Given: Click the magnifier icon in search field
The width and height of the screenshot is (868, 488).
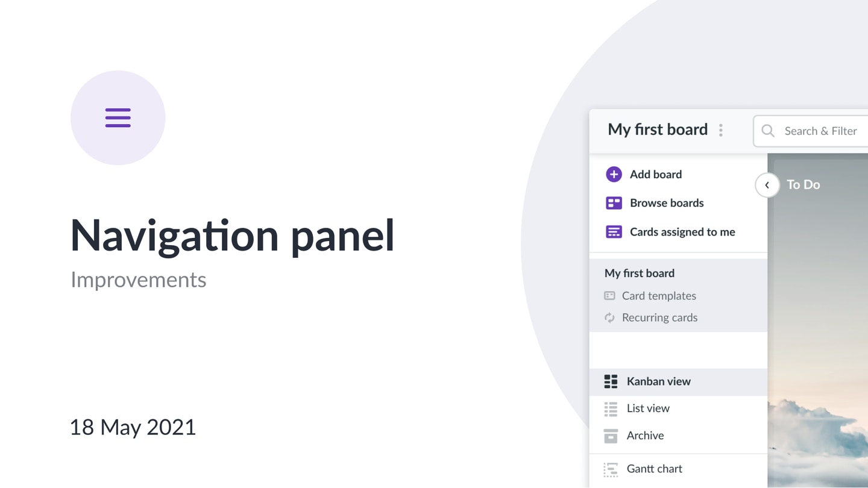Looking at the screenshot, I should [x=767, y=131].
